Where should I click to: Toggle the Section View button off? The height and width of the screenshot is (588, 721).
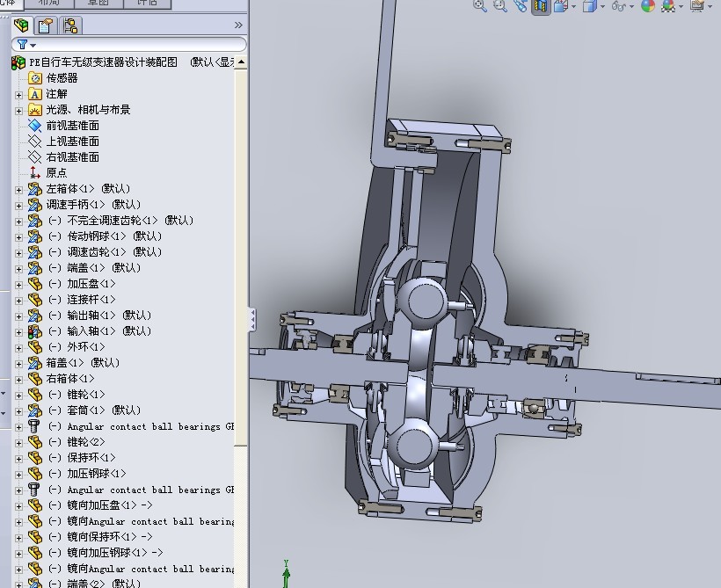(x=541, y=6)
